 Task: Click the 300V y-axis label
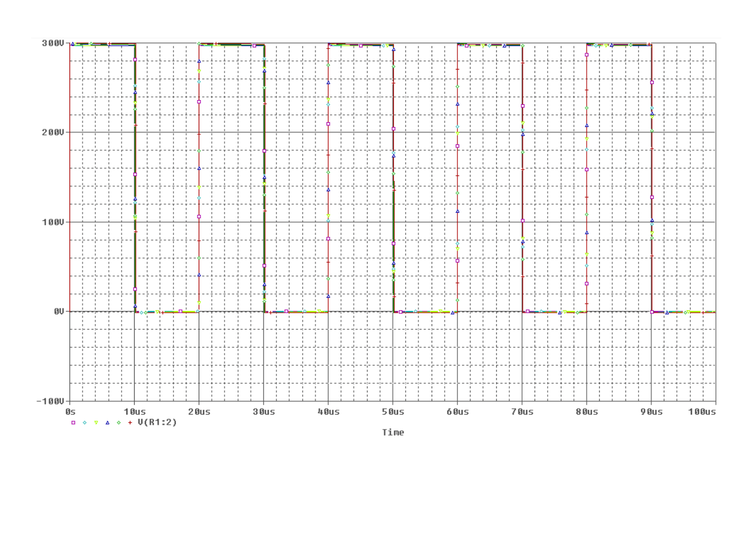pyautogui.click(x=52, y=43)
